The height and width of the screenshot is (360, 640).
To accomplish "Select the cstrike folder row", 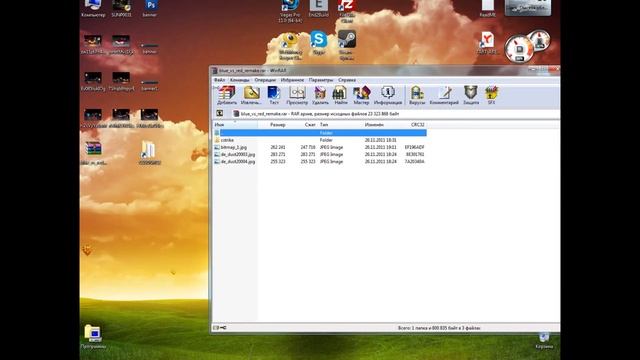I will (x=320, y=140).
